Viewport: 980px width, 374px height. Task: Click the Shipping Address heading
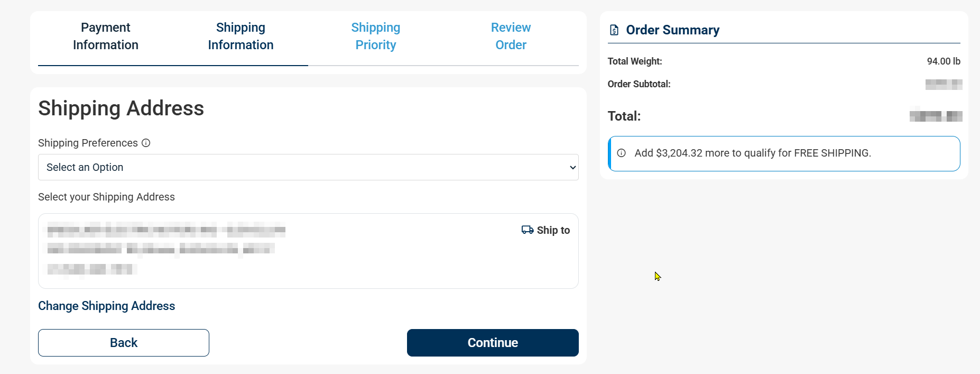(121, 108)
